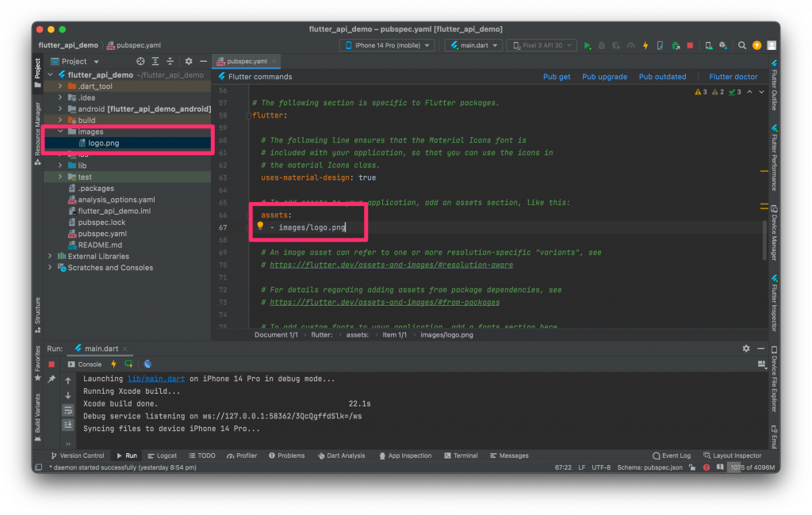Click the intention lightbulb on line 67
Image resolution: width=812 pixels, height=515 pixels.
[260, 226]
